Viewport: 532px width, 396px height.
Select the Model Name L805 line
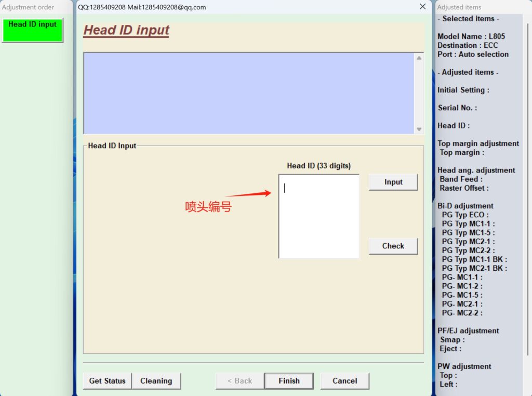[471, 36]
